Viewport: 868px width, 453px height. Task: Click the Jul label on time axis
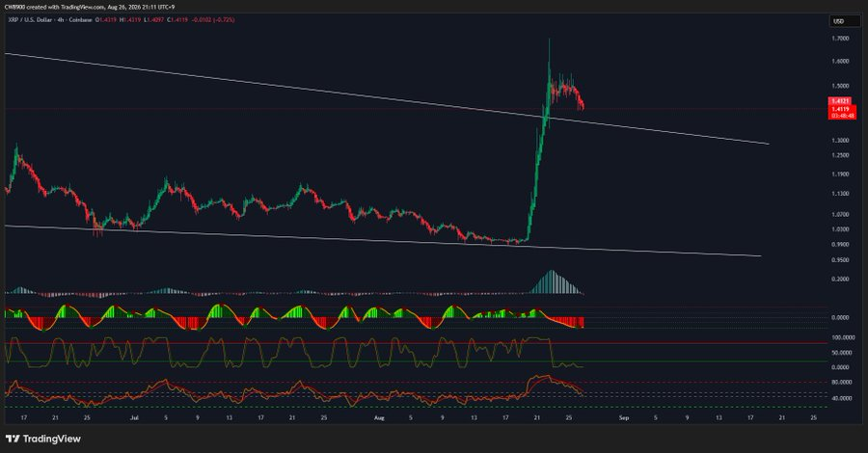[133, 418]
